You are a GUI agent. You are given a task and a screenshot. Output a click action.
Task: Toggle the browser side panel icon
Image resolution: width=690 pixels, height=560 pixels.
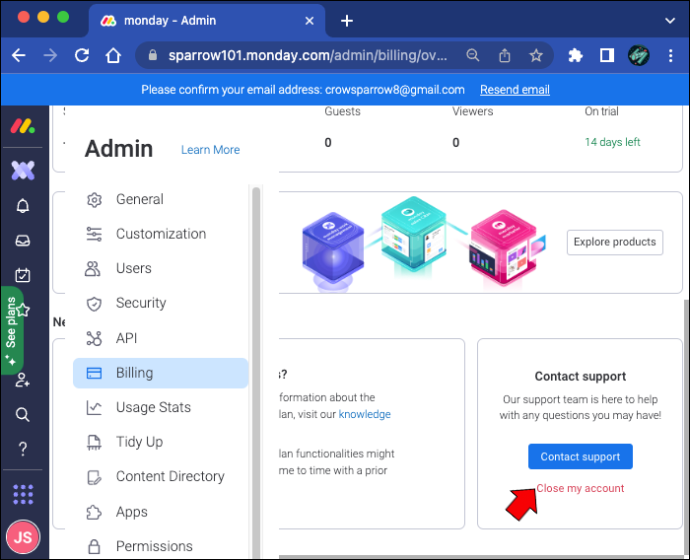[607, 55]
